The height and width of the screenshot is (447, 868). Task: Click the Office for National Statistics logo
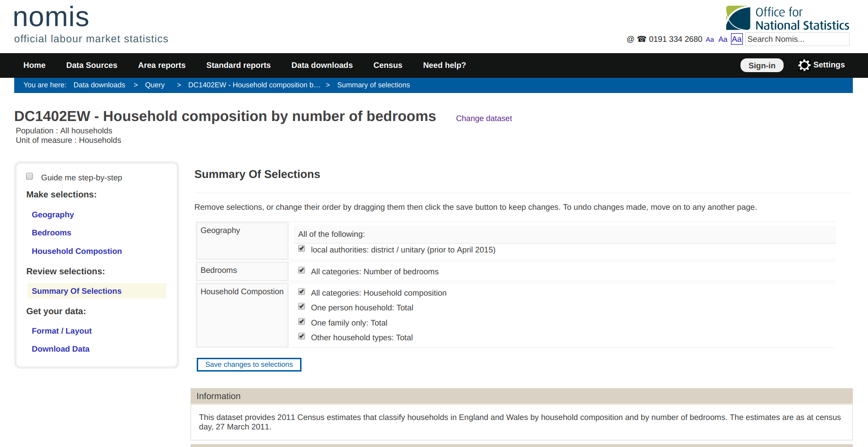[x=787, y=18]
